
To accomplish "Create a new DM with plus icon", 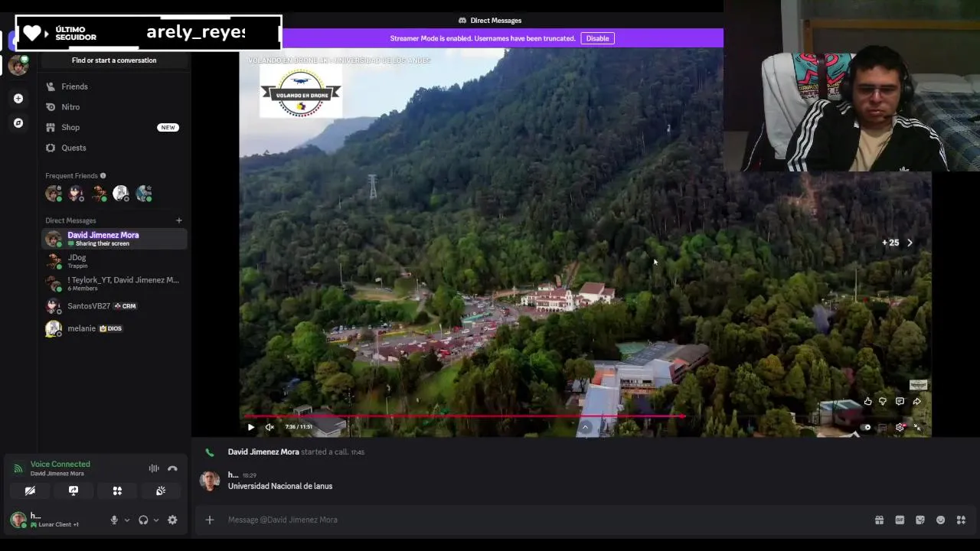I will click(179, 220).
